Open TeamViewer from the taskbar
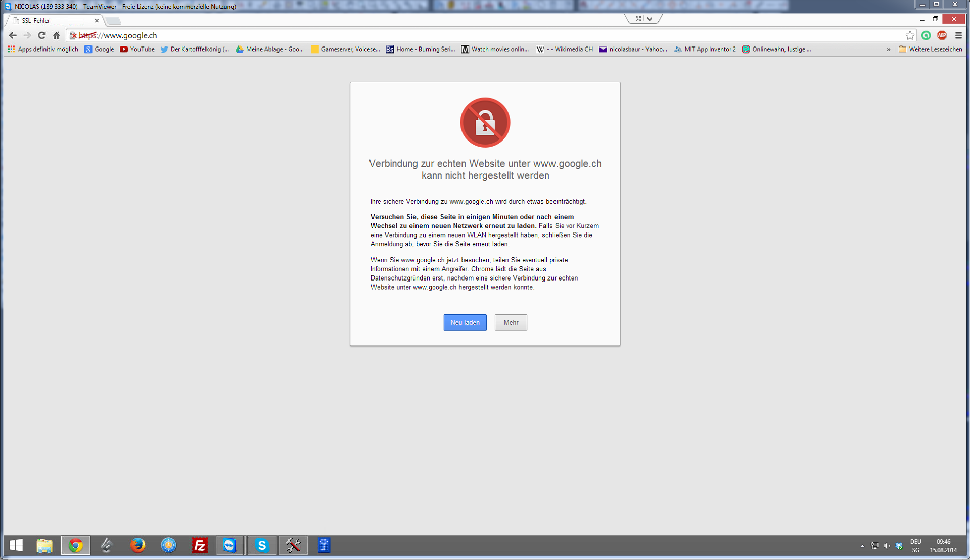Image resolution: width=970 pixels, height=560 pixels. (230, 545)
